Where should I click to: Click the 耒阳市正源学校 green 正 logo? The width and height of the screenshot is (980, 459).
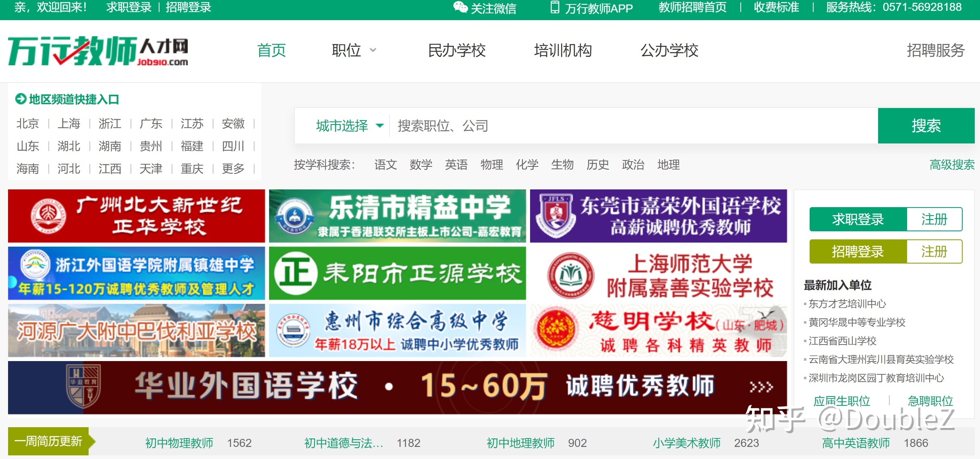(x=296, y=273)
